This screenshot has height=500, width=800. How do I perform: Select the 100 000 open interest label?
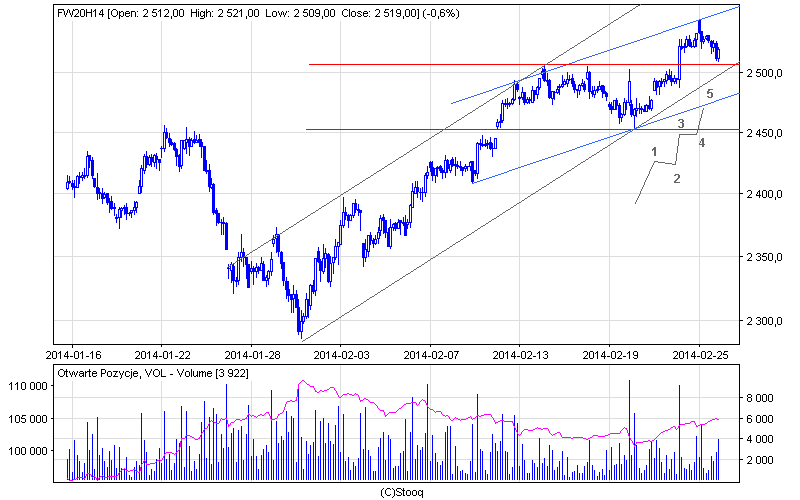point(28,451)
